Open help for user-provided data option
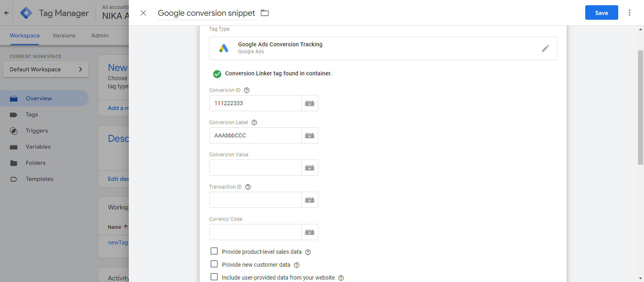Screen dimensions: 644x282 pos(341,278)
